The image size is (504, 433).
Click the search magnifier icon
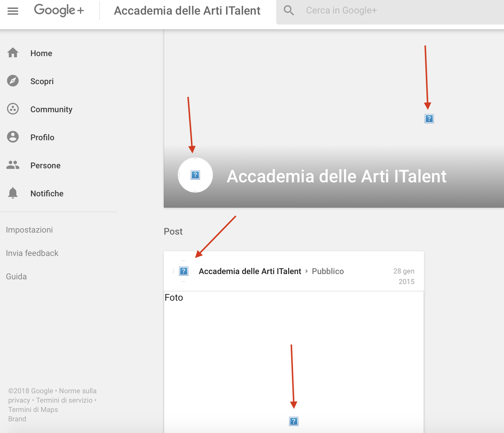pos(289,11)
